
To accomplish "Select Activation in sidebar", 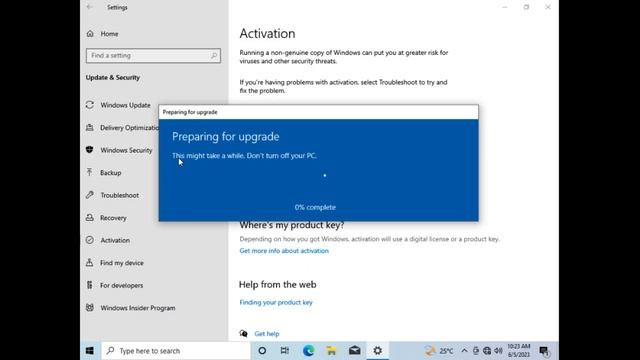I will tap(115, 240).
